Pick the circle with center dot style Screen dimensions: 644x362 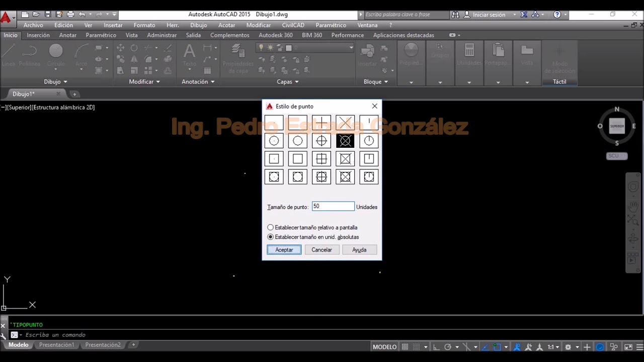[274, 141]
